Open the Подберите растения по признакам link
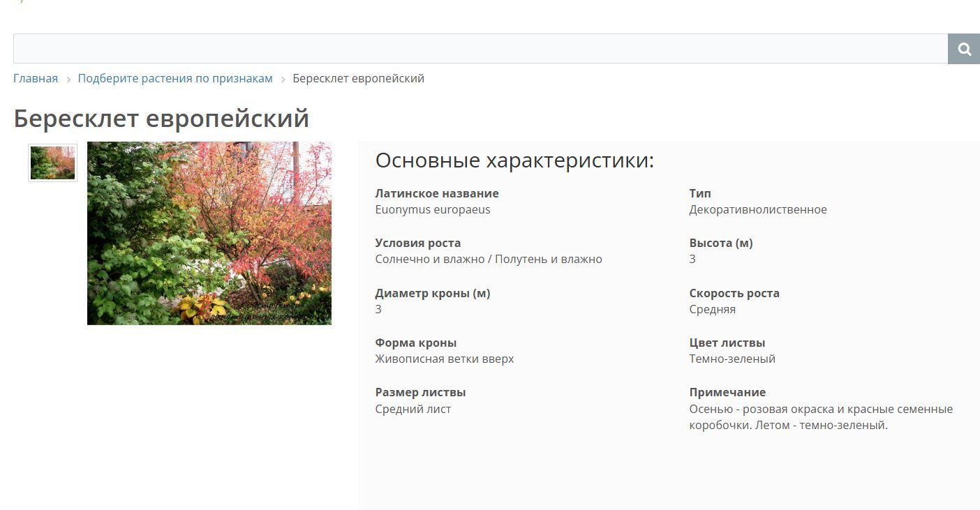 pos(175,78)
